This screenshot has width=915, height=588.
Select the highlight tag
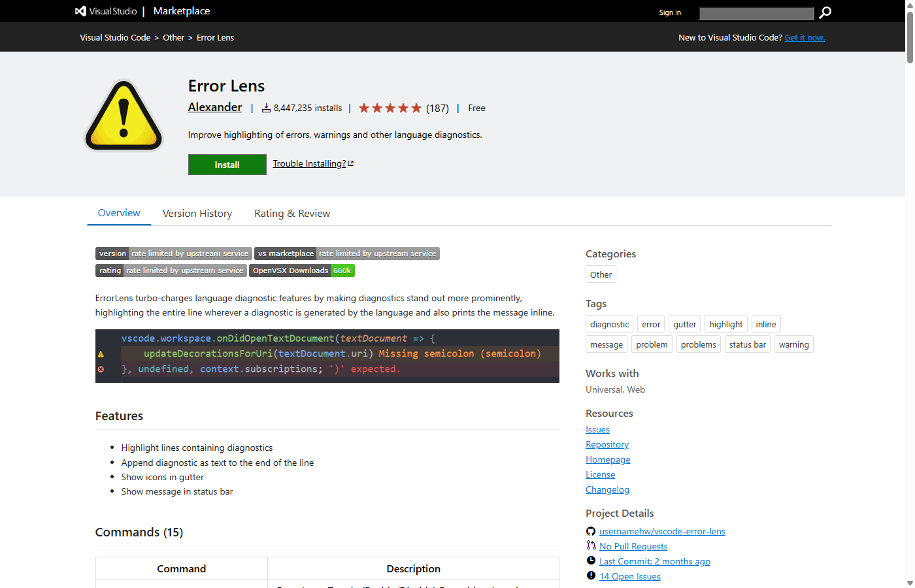726,324
